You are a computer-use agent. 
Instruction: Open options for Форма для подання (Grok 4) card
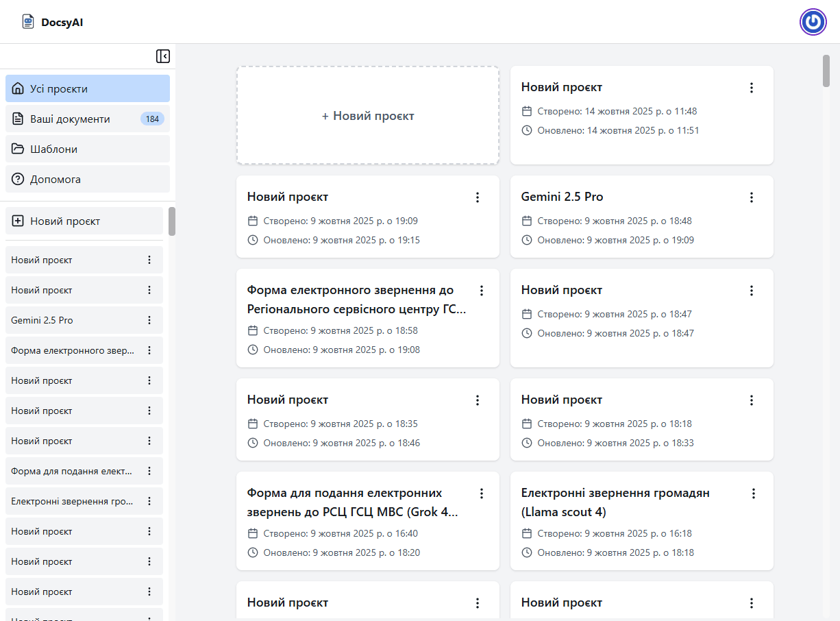pyautogui.click(x=482, y=494)
